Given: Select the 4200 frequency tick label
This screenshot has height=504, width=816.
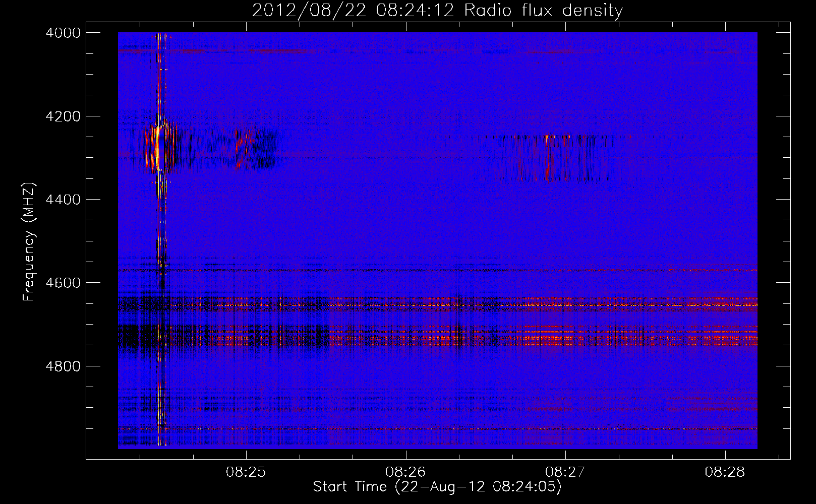Looking at the screenshot, I should 63,116.
